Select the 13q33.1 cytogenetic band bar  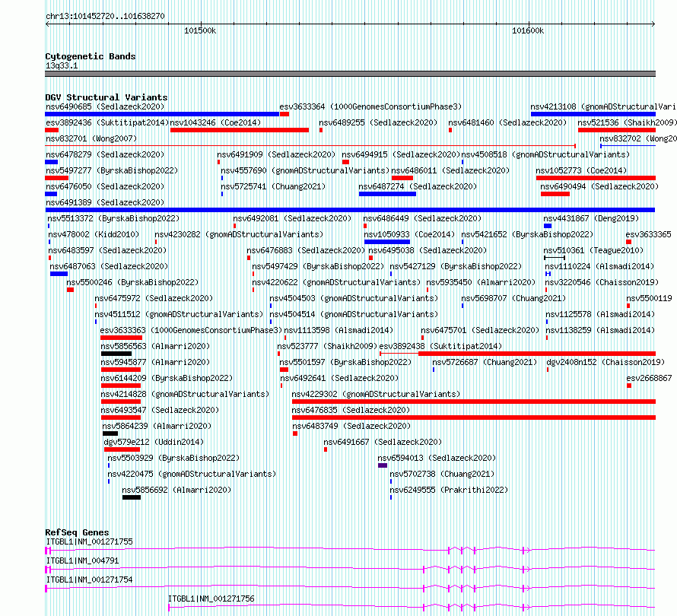click(350, 74)
